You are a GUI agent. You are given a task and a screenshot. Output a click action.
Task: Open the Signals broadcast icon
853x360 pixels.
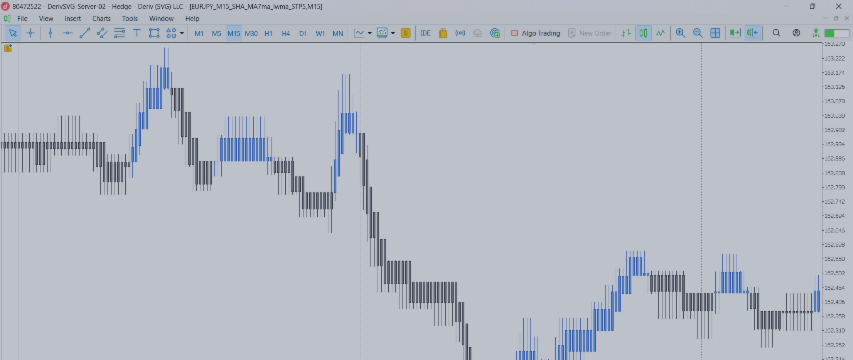pos(460,33)
